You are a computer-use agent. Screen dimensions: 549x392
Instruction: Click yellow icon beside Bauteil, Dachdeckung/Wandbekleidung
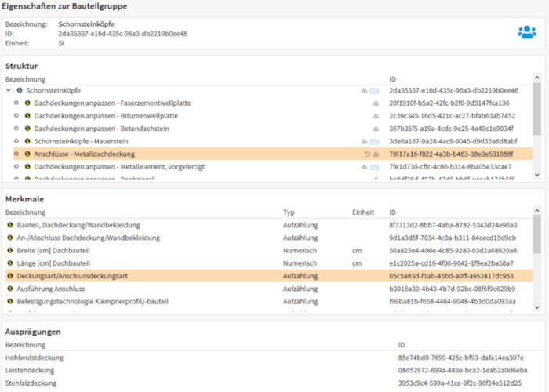point(10,225)
